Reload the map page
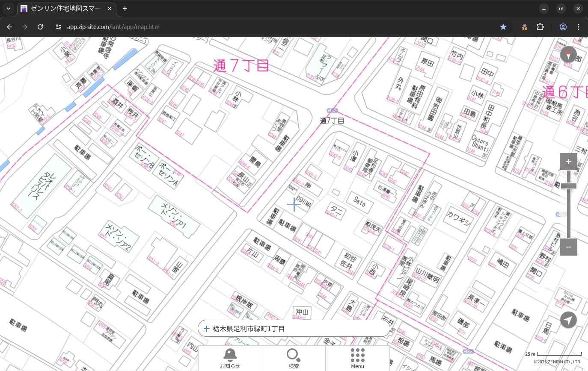This screenshot has width=588, height=371. 40,27
